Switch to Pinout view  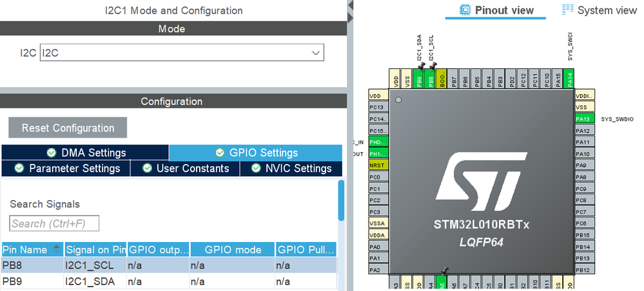coord(496,10)
